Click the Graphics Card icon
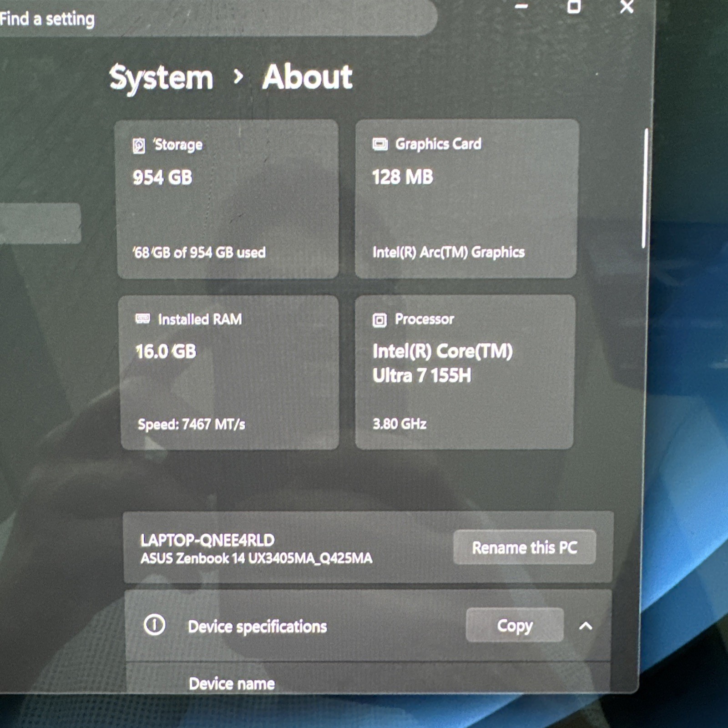The width and height of the screenshot is (728, 728). pos(380,144)
